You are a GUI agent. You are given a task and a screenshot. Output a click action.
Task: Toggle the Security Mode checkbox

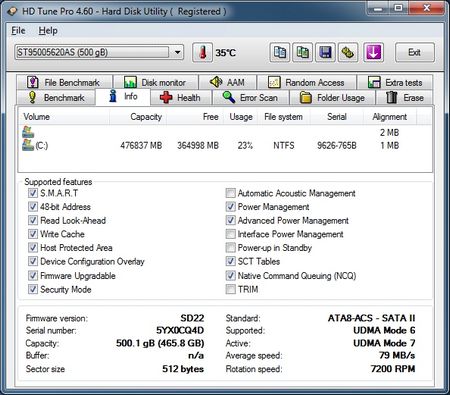[x=33, y=289]
